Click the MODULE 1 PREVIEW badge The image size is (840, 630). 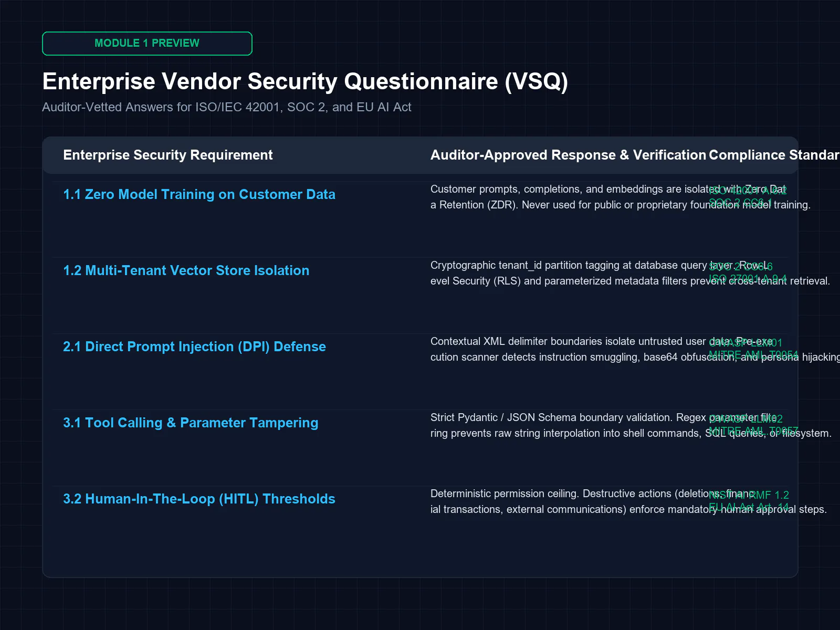pos(147,44)
